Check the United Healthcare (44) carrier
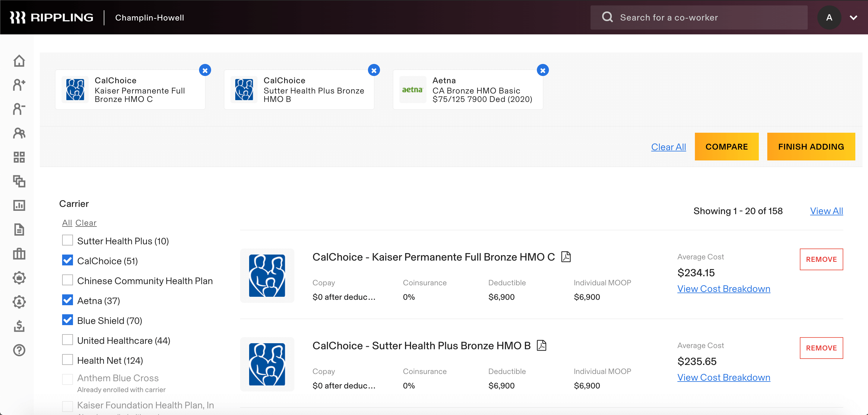The height and width of the screenshot is (415, 868). (67, 340)
